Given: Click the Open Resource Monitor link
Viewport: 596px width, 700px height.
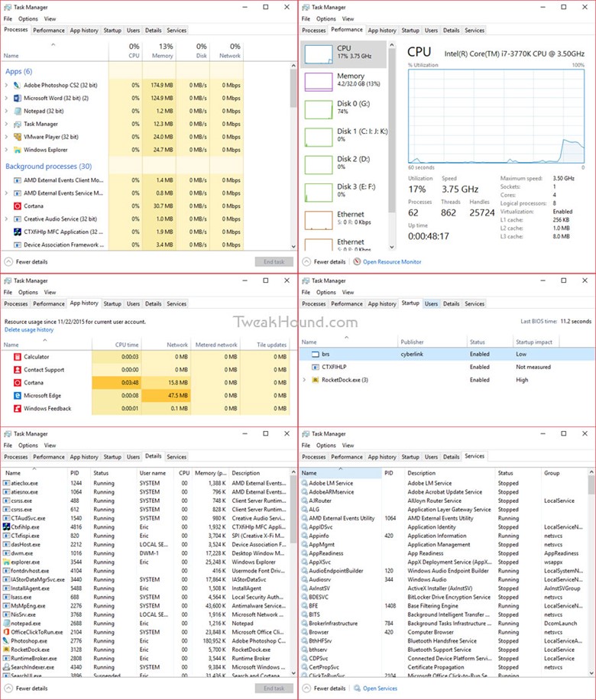Looking at the screenshot, I should click(392, 262).
